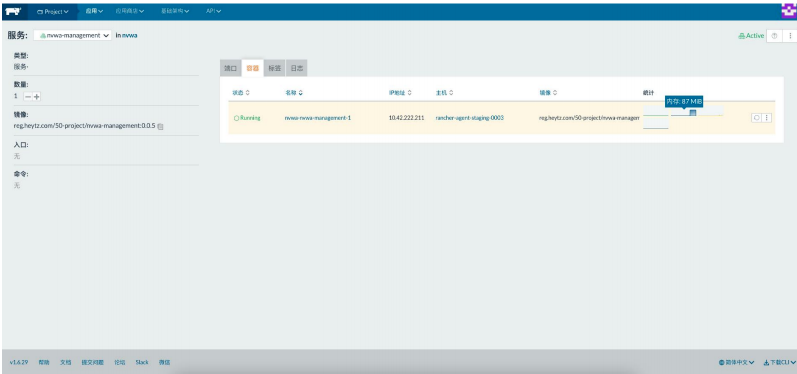The height and width of the screenshot is (374, 797).
Task: Open the 应用 menu in the navbar
Action: pyautogui.click(x=94, y=11)
